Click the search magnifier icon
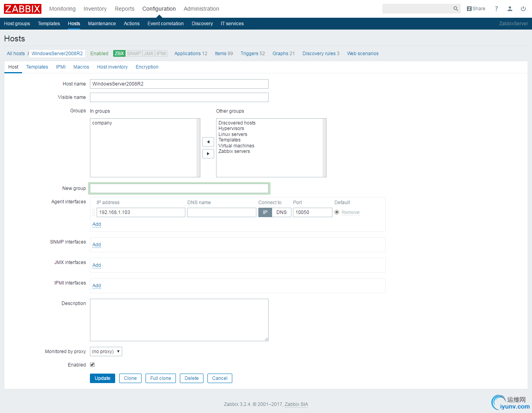Screen dimensions: 532x413 pyautogui.click(x=455, y=9)
